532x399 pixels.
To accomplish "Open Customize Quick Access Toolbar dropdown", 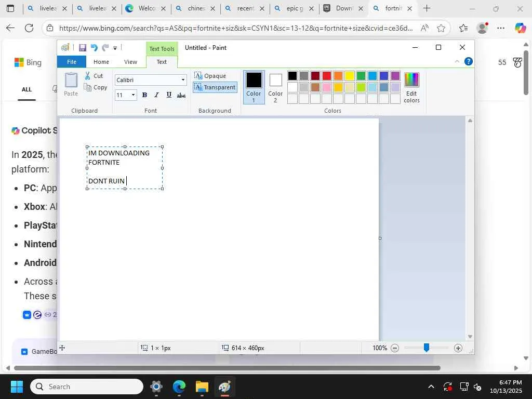I will pyautogui.click(x=115, y=48).
